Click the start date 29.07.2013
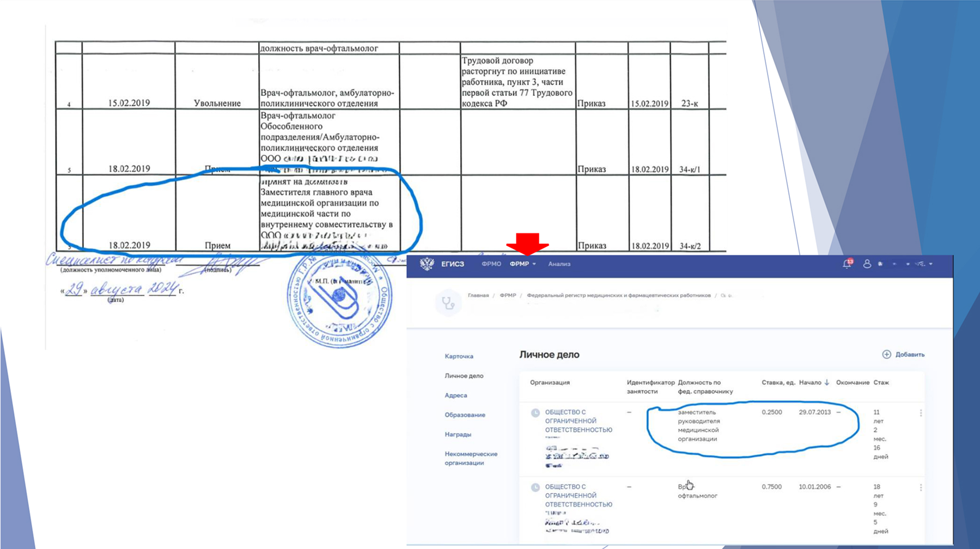Viewport: 980px width, 549px height. tap(814, 412)
